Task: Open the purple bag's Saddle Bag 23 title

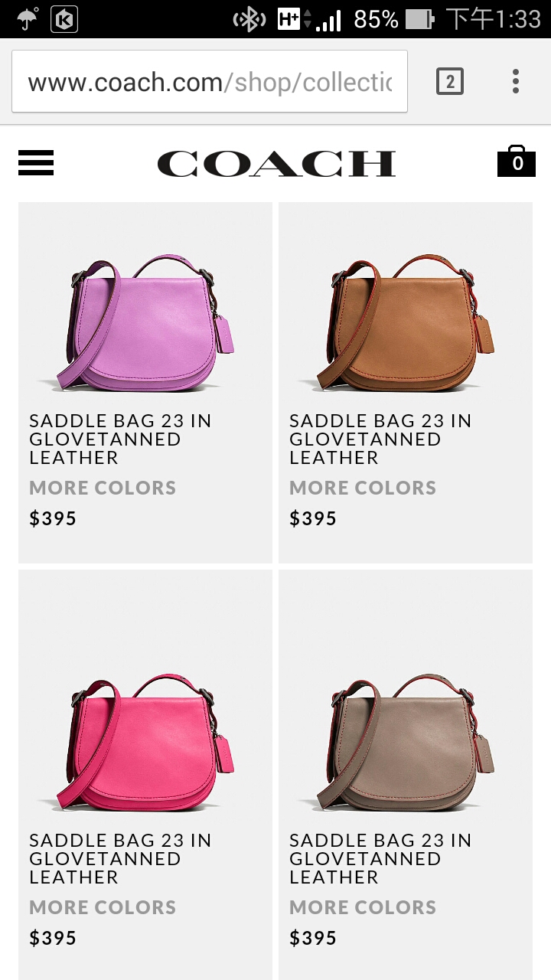Action: [x=120, y=439]
